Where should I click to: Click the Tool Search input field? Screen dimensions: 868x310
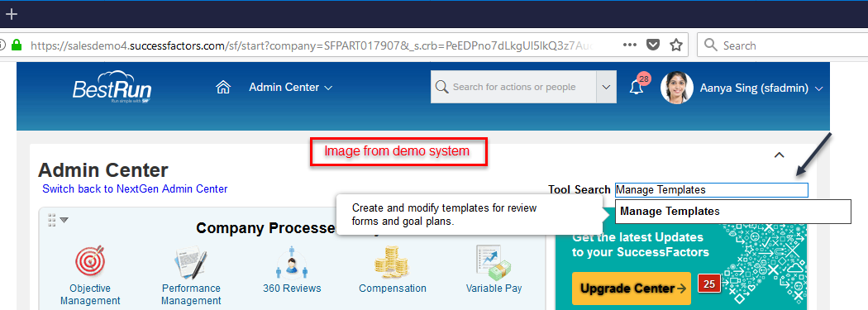(711, 190)
